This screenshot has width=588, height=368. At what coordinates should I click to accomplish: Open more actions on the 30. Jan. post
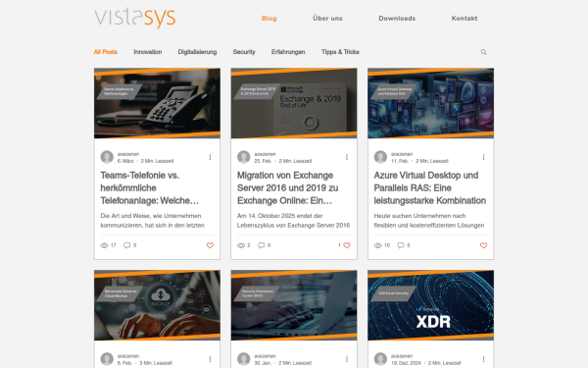(347, 359)
